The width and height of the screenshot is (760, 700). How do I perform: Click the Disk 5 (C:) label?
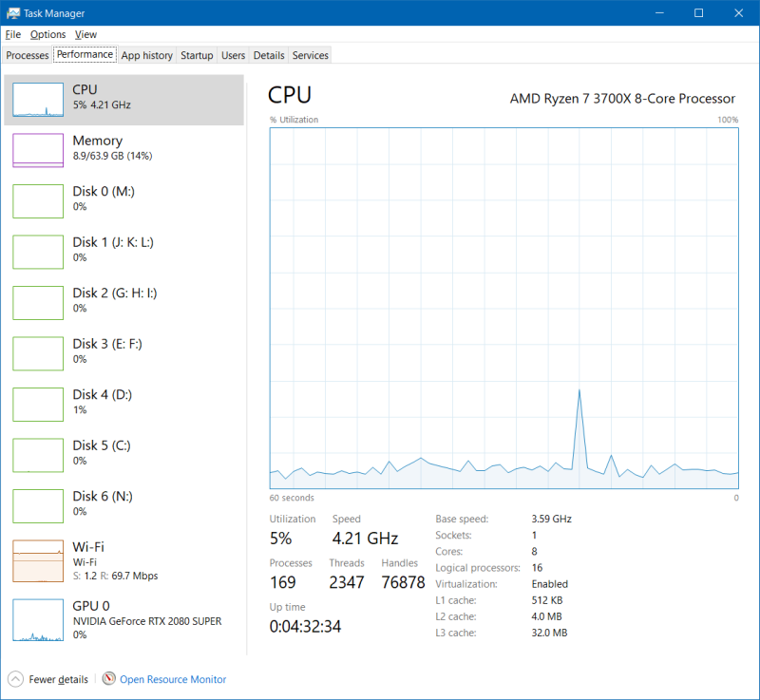pyautogui.click(x=102, y=445)
